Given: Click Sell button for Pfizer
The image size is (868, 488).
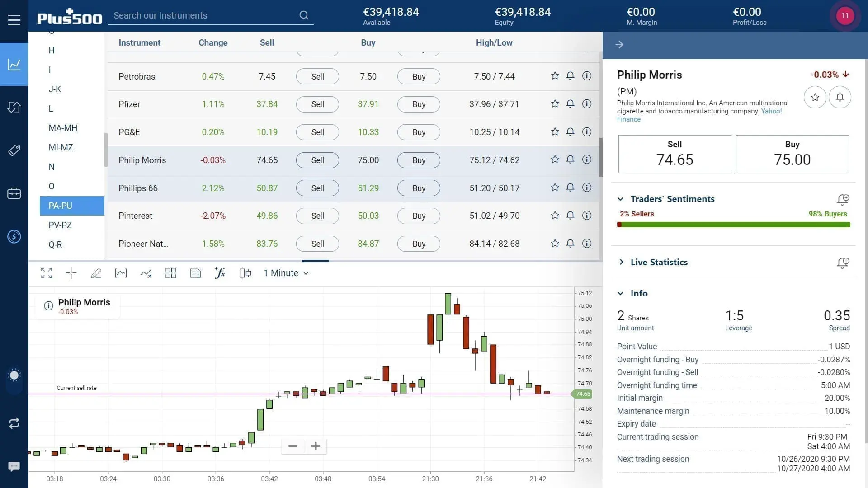Looking at the screenshot, I should (x=317, y=104).
